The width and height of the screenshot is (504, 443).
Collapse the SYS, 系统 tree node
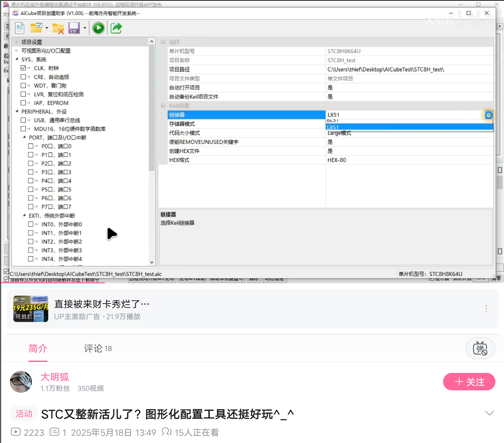17,59
